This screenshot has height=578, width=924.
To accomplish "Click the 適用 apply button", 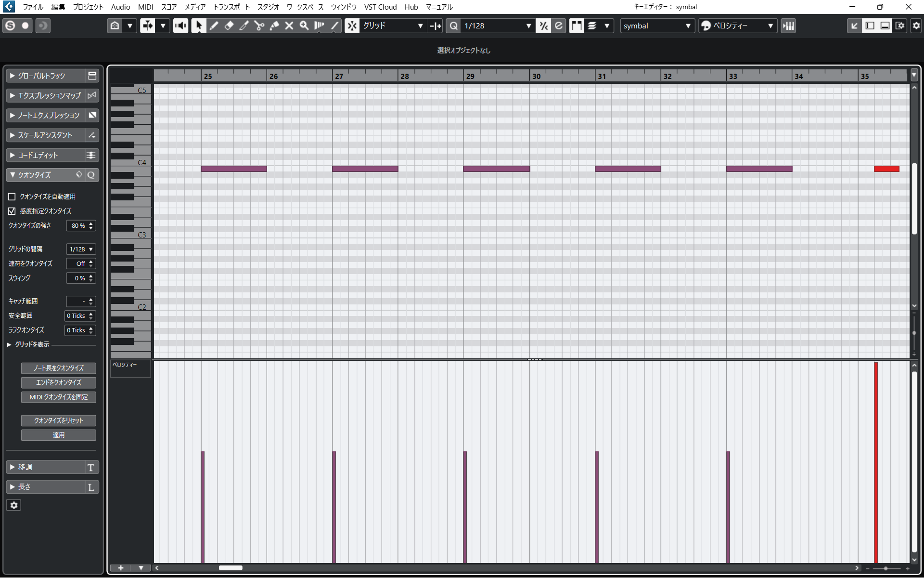I will click(59, 435).
